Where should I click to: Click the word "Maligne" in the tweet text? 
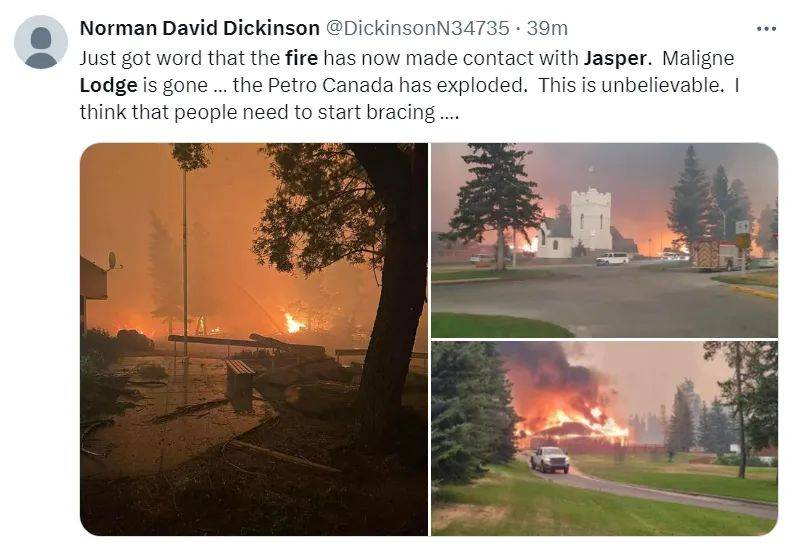point(698,59)
